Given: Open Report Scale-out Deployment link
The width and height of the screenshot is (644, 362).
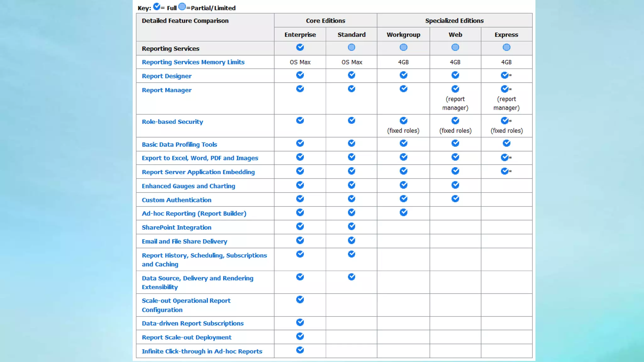Looking at the screenshot, I should [x=186, y=337].
